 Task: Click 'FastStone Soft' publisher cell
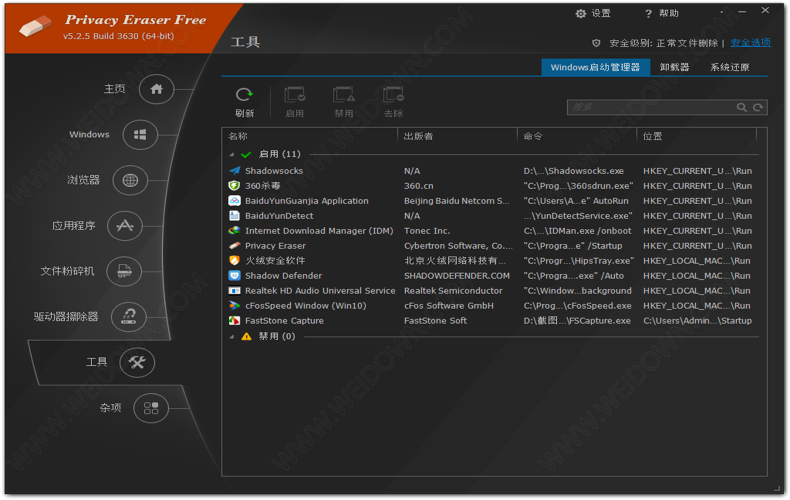[435, 321]
